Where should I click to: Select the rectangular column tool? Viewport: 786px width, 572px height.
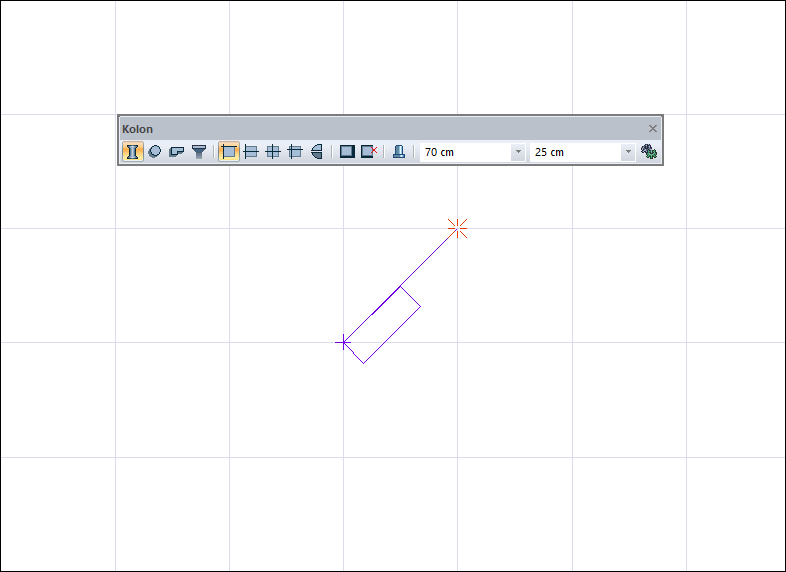tap(131, 152)
